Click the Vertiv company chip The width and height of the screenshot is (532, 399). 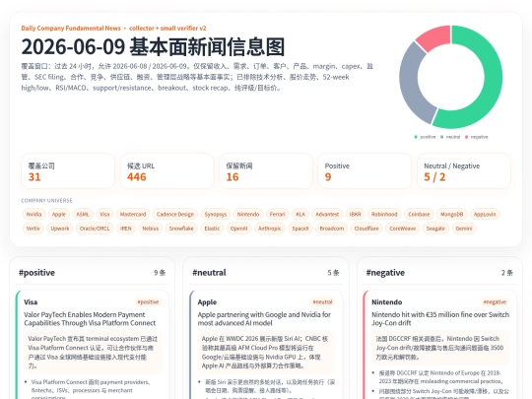[33, 229]
